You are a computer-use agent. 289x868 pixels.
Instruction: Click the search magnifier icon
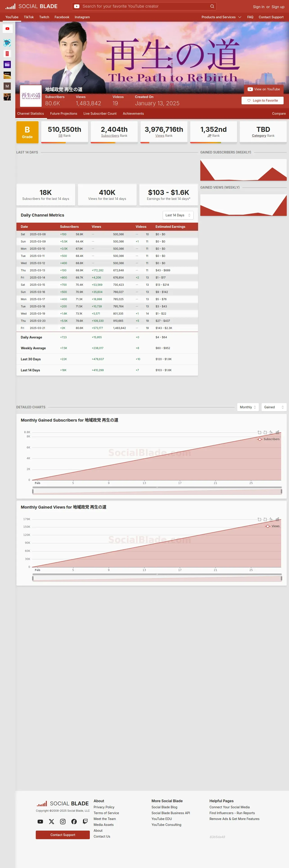point(212,6)
